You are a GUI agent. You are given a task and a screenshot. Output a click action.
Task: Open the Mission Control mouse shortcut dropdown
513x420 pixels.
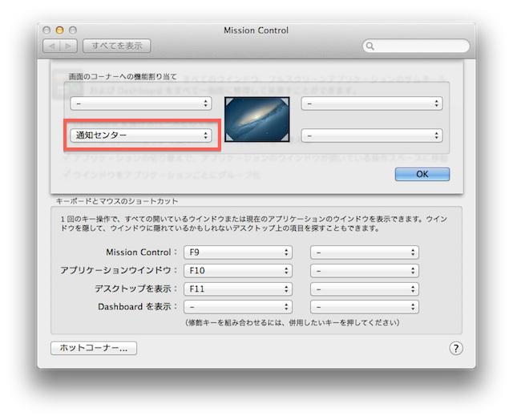tap(365, 252)
